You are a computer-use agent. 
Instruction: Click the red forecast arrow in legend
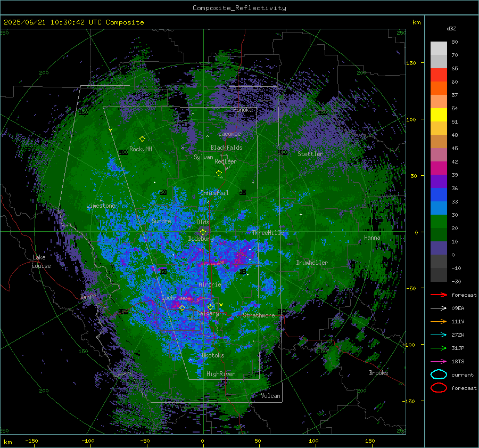[439, 295]
